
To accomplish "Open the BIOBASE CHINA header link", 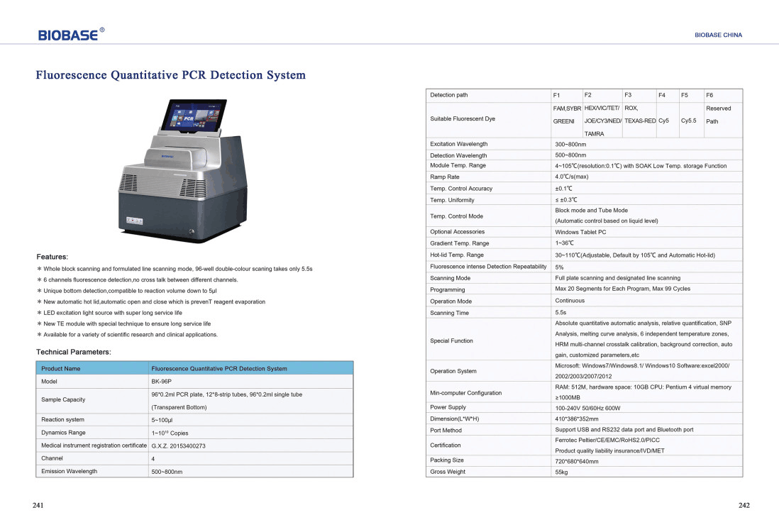I will coord(717,34).
